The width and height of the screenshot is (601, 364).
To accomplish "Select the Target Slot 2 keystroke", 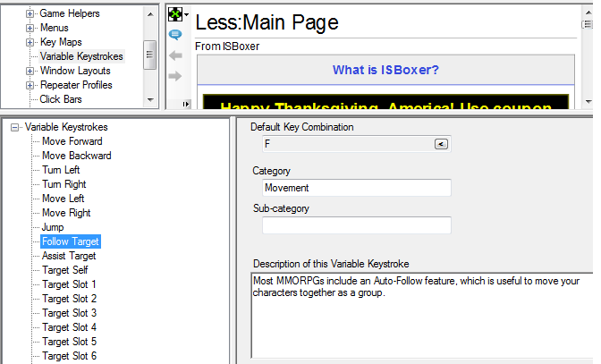I will tap(70, 299).
